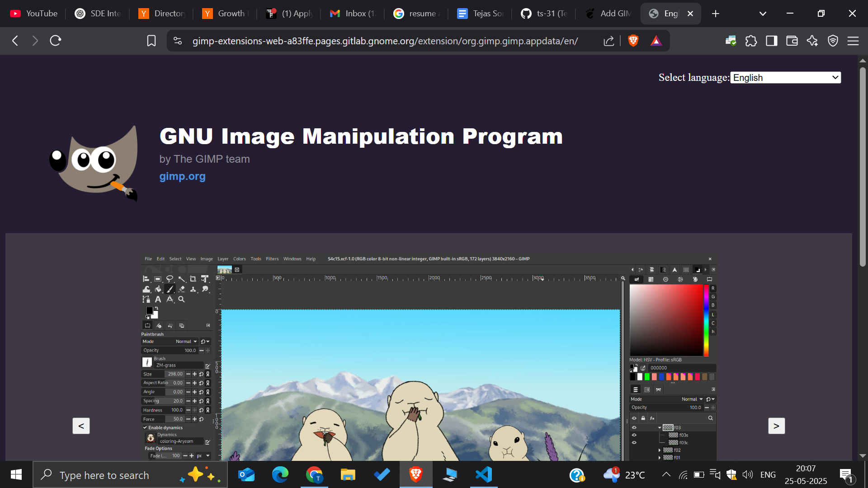Open the Measure tool
Viewport: 868px width, 488px height.
click(170, 299)
